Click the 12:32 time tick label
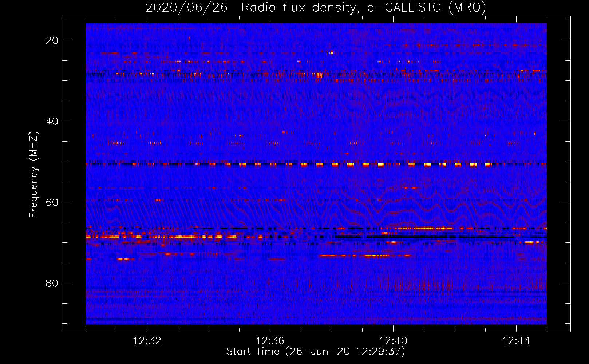The height and width of the screenshot is (364, 589). click(x=147, y=341)
